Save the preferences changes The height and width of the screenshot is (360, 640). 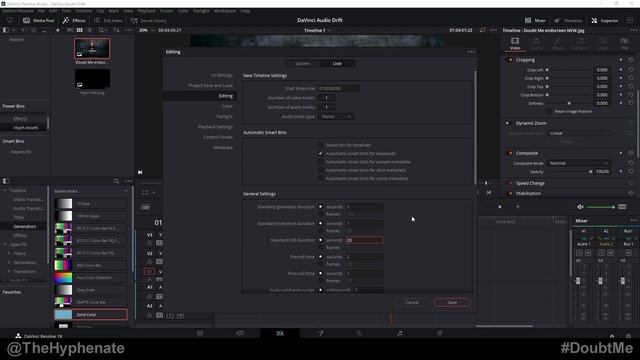(452, 302)
